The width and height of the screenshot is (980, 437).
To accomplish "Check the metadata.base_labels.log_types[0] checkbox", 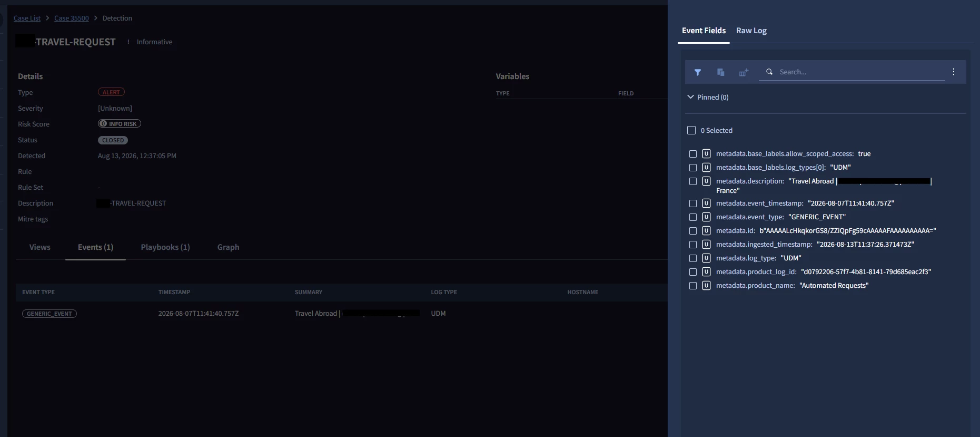I will (693, 168).
